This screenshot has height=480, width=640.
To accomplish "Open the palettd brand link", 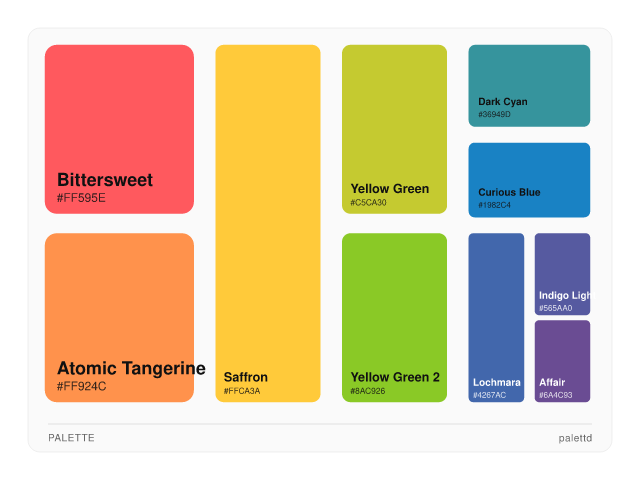I will coord(575,438).
